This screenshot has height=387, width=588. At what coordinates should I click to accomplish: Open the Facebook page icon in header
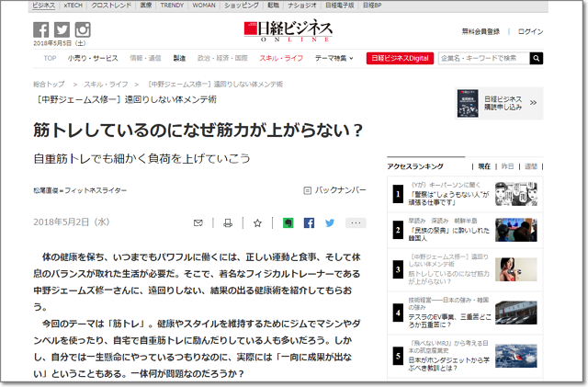(40, 30)
